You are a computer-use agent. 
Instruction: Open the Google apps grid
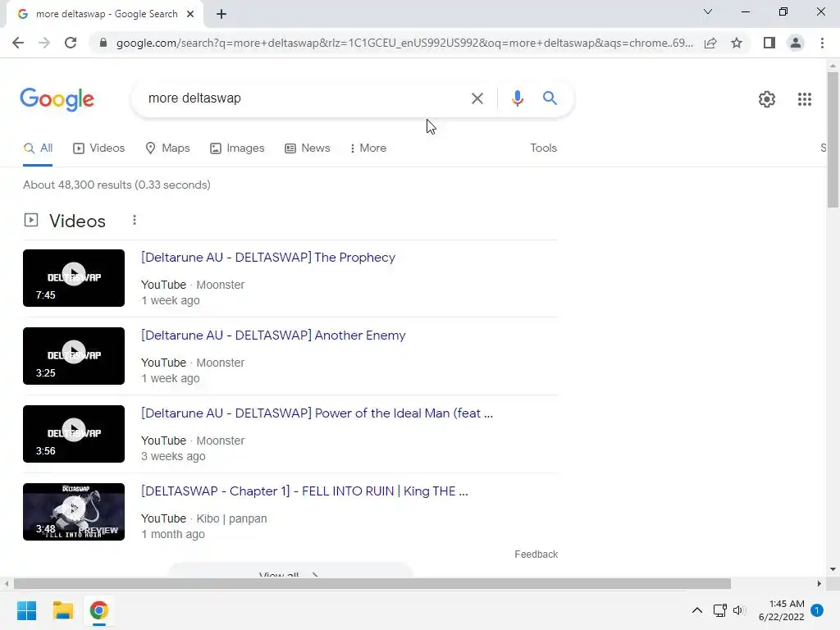(804, 99)
